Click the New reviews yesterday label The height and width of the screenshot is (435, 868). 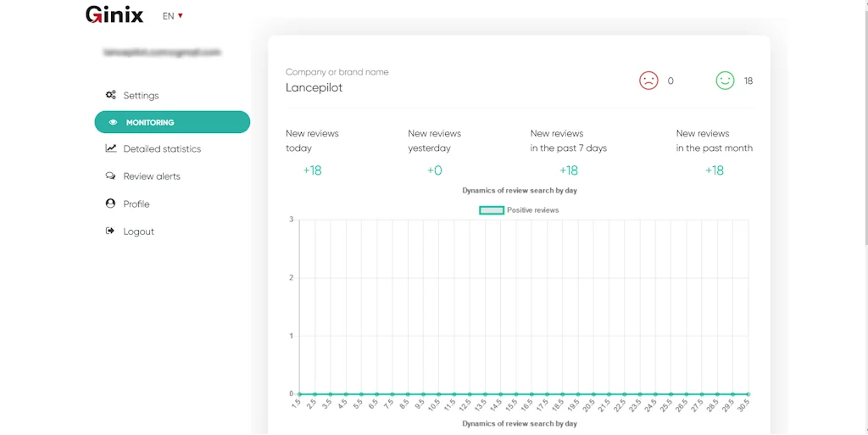435,141
